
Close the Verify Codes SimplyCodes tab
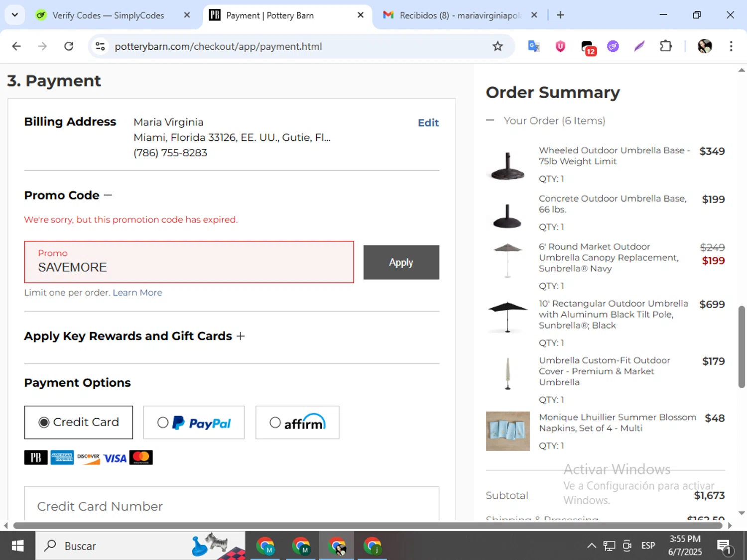tap(187, 15)
